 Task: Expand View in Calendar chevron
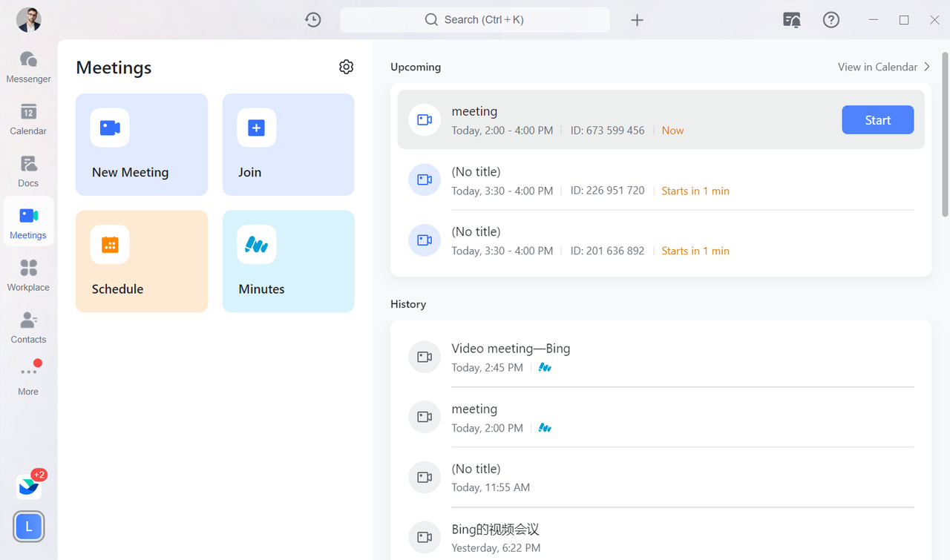point(927,67)
